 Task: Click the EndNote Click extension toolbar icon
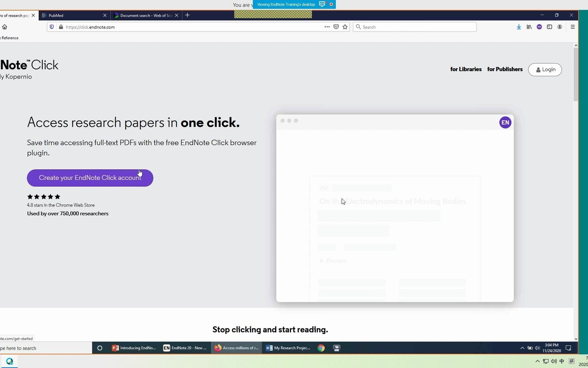click(539, 27)
